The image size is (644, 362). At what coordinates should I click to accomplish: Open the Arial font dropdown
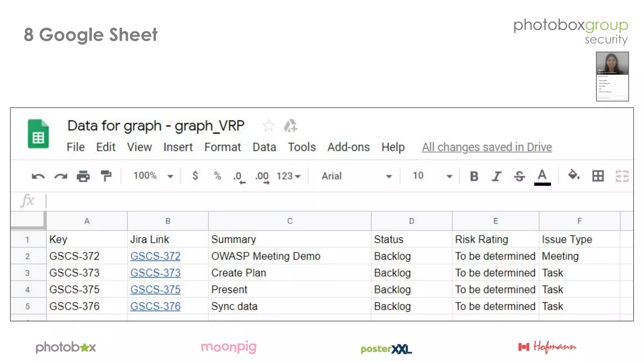pos(357,176)
